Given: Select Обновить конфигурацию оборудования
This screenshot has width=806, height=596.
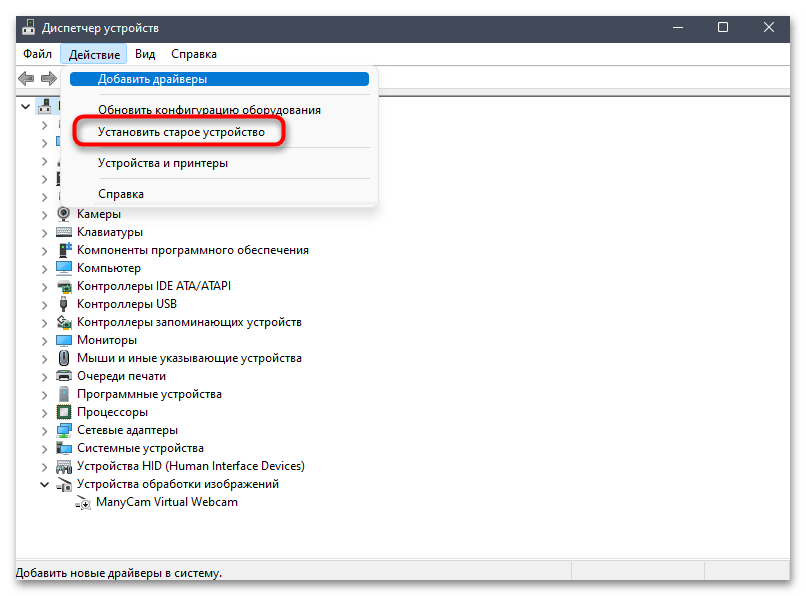Looking at the screenshot, I should [x=209, y=110].
